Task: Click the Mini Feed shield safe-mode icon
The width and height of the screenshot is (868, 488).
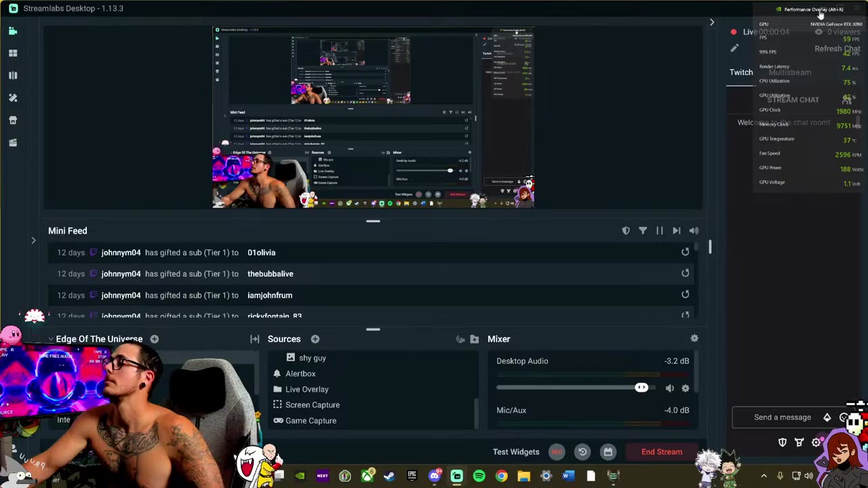Action: point(626,230)
